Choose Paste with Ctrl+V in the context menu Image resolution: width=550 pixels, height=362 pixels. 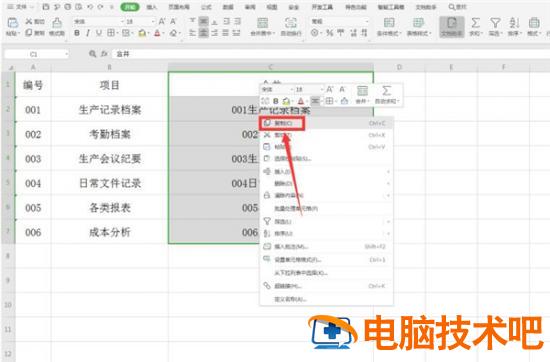(x=327, y=147)
